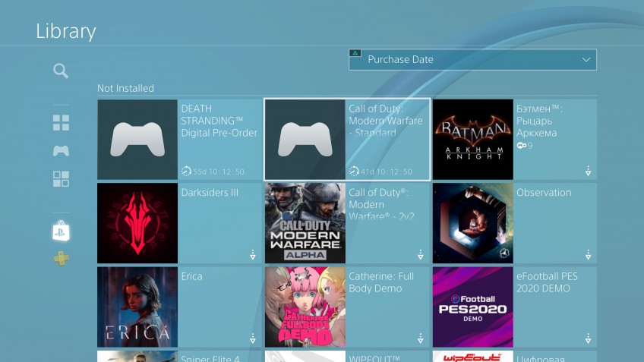Select the All grid icon in sidebar
Viewport: 644px width, 362px height.
(x=61, y=123)
